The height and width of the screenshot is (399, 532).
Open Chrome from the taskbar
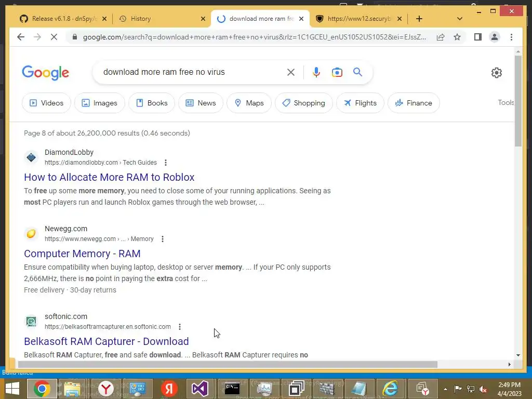point(42,389)
